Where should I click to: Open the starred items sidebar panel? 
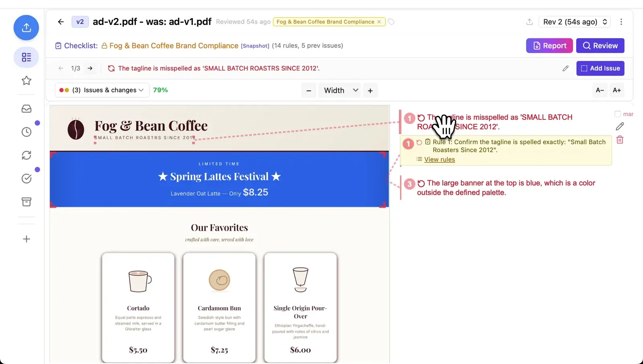click(26, 81)
